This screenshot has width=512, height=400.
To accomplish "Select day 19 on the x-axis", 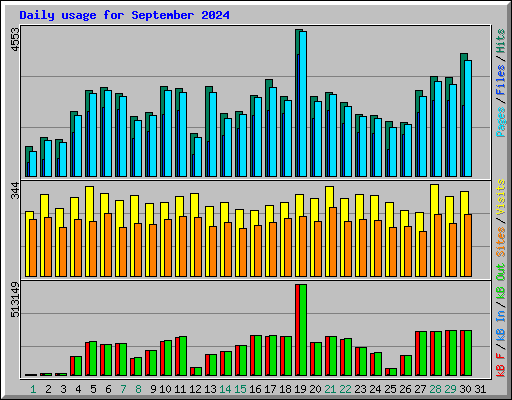I will (x=300, y=389).
